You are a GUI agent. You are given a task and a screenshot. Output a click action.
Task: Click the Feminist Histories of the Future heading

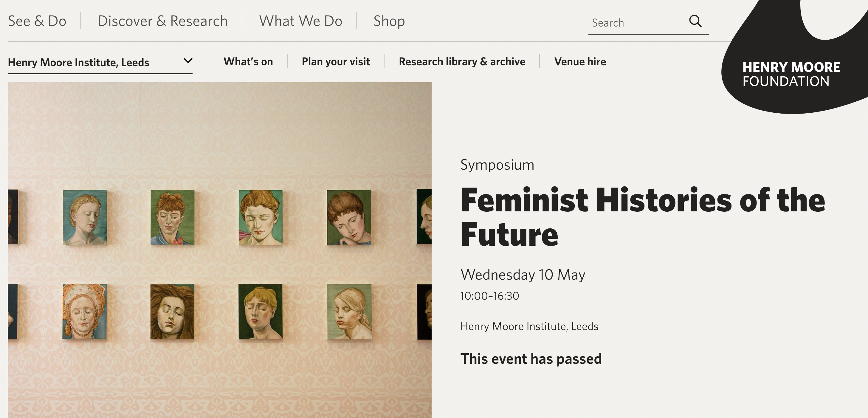point(643,217)
